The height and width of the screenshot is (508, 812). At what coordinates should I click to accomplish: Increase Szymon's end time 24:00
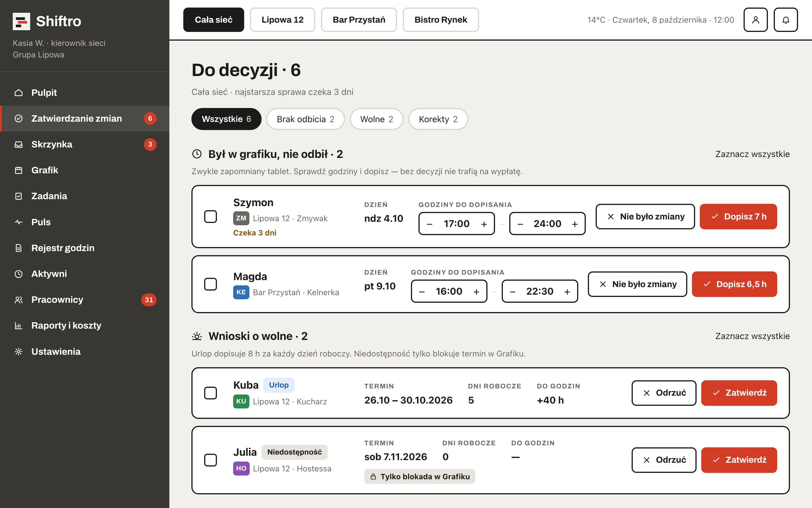[575, 224]
